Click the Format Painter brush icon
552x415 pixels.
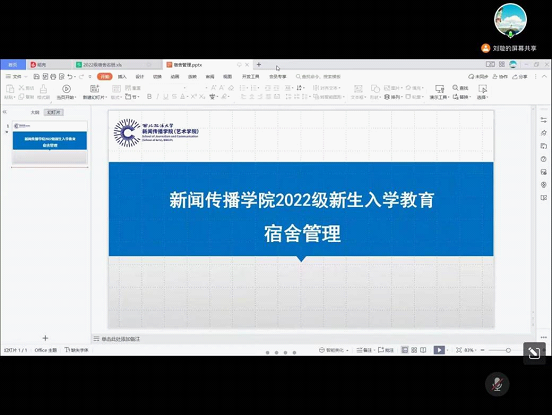pyautogui.click(x=43, y=89)
